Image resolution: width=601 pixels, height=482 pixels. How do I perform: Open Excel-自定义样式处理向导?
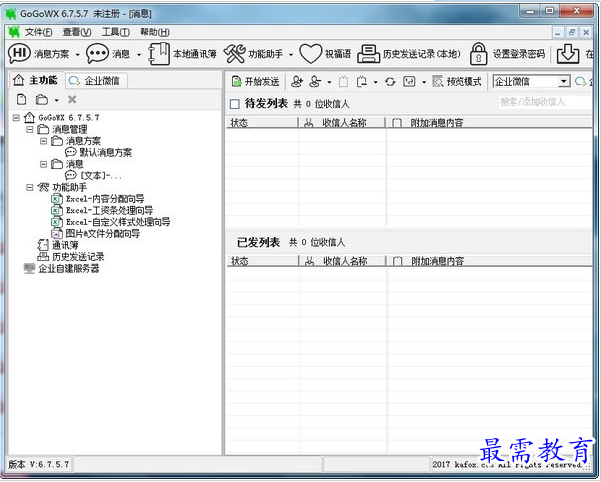(118, 222)
